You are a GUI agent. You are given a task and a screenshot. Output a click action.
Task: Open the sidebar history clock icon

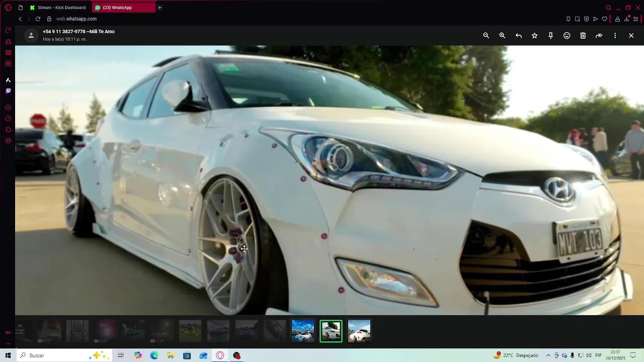[x=8, y=119]
